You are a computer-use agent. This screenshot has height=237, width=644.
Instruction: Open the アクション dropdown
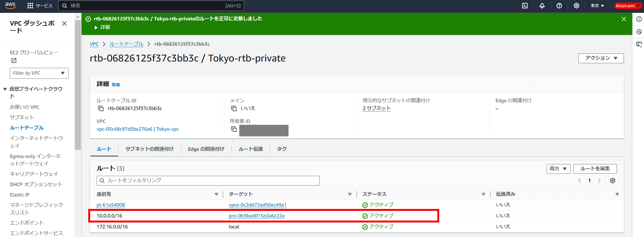click(x=601, y=58)
